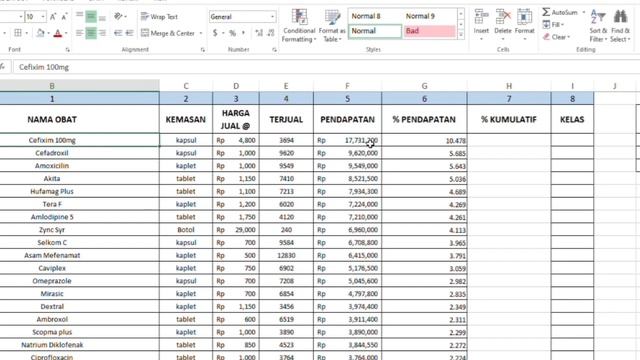Image resolution: width=640 pixels, height=360 pixels.
Task: Select the Normal cell style
Action: (x=375, y=31)
